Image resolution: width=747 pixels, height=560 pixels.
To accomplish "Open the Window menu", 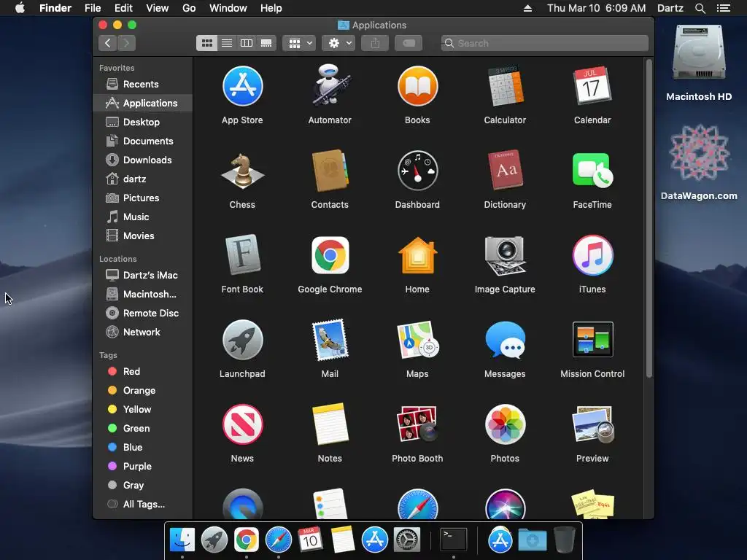I will click(228, 8).
